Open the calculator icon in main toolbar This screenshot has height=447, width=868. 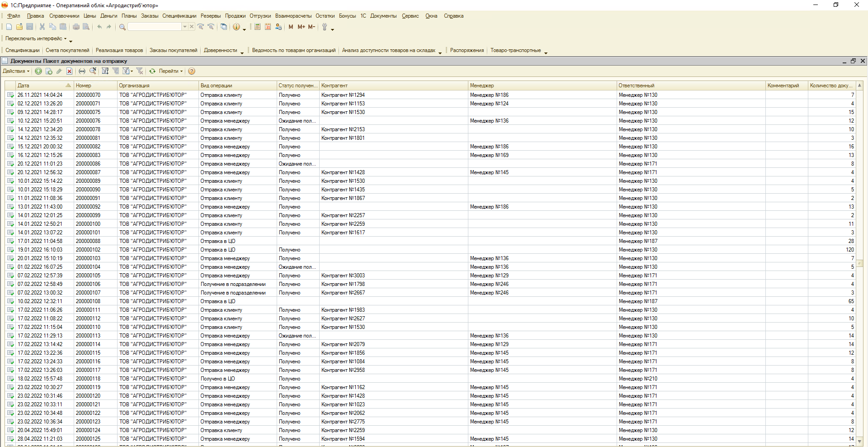tap(257, 27)
